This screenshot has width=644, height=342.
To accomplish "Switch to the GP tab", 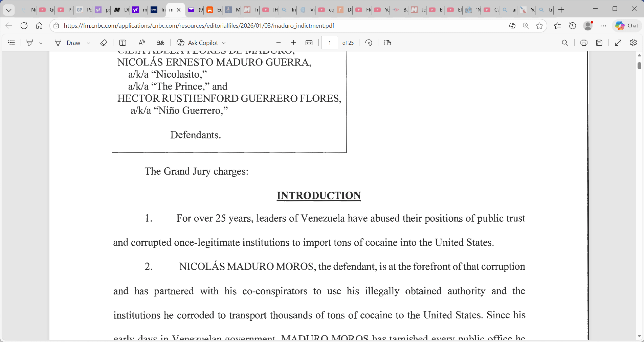I will tap(83, 10).
